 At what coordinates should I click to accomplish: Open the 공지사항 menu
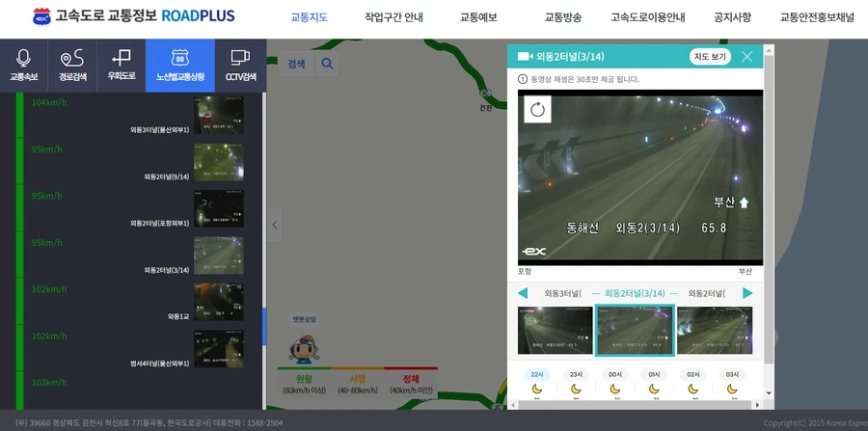733,17
